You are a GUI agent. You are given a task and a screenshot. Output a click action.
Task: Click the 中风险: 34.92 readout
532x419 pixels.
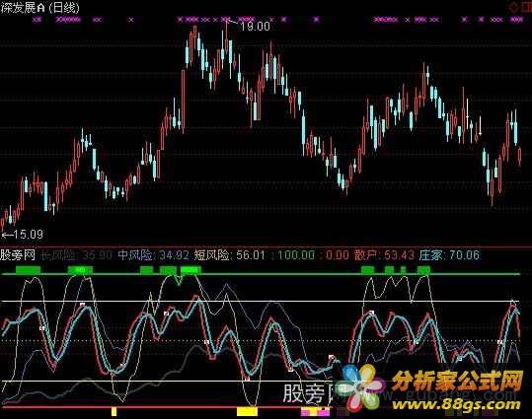(153, 255)
